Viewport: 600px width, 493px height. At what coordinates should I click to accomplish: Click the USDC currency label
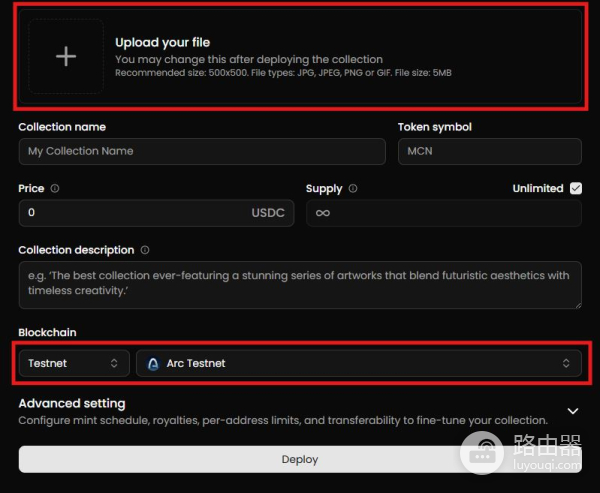[268, 213]
